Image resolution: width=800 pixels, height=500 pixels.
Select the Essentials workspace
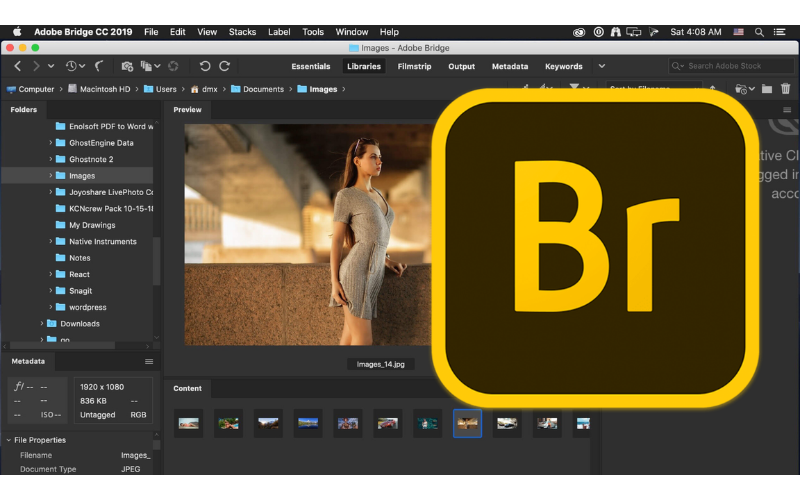point(310,66)
